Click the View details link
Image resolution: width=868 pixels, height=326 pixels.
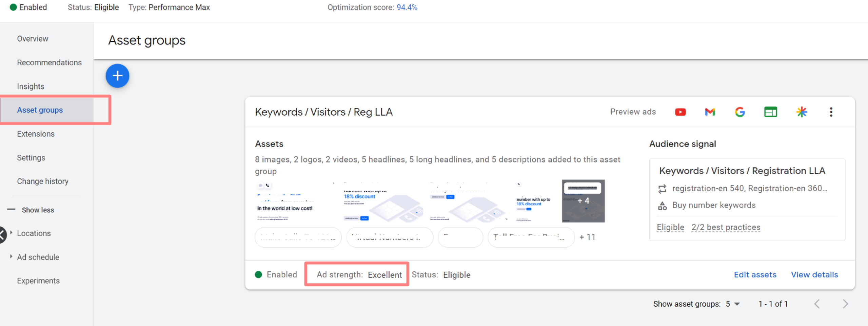(814, 275)
